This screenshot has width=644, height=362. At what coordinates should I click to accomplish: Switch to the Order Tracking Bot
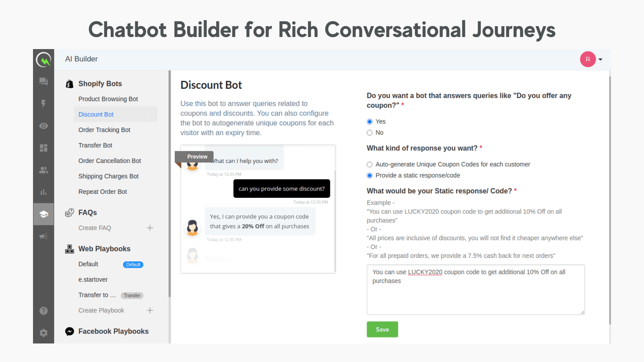coord(104,130)
